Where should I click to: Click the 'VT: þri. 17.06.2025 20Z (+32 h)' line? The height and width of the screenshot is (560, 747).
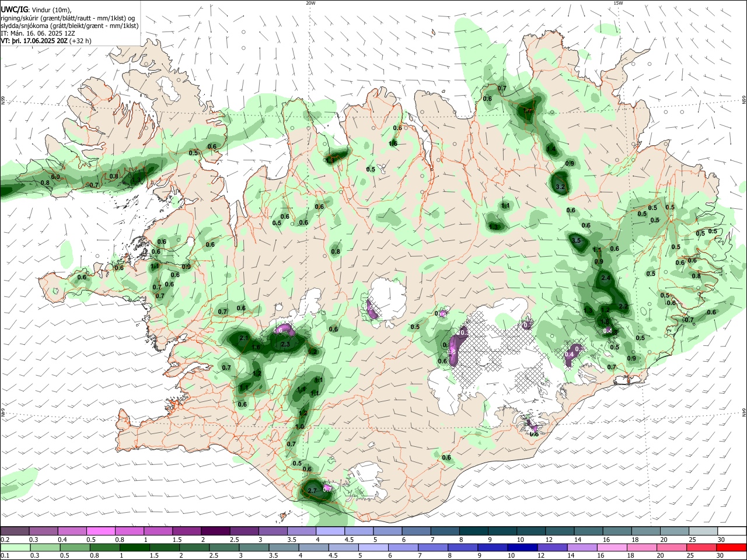[46, 41]
